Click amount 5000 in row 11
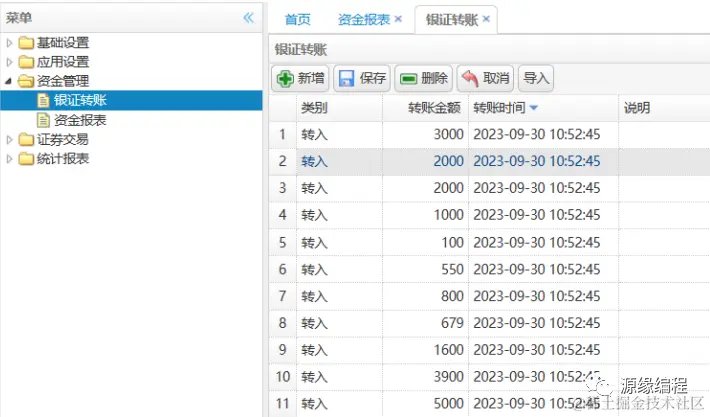This screenshot has height=417, width=710. 448,403
